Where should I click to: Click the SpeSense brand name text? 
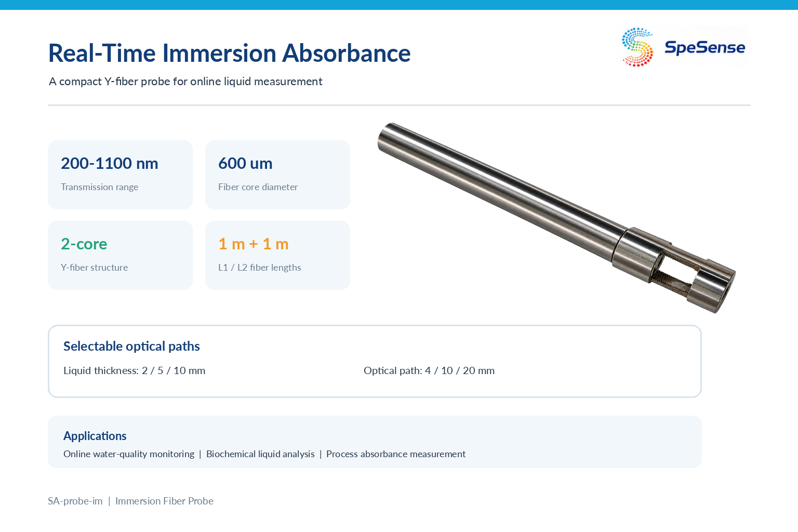tap(705, 47)
